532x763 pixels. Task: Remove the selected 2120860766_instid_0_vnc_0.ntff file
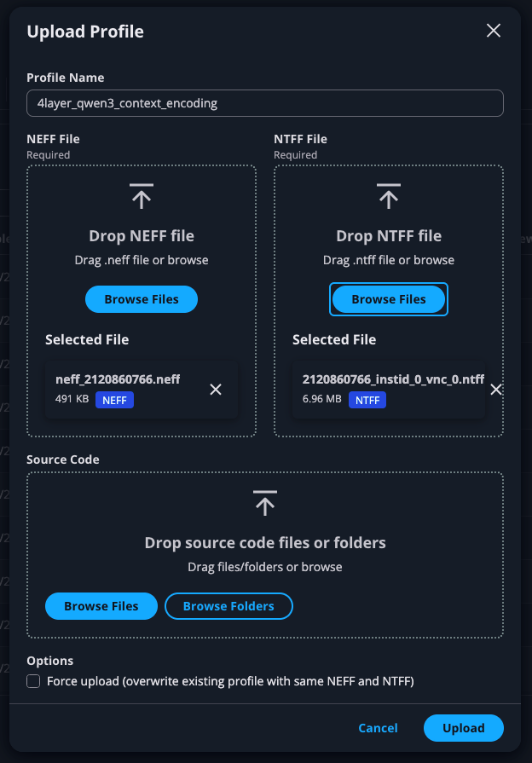[x=496, y=389]
